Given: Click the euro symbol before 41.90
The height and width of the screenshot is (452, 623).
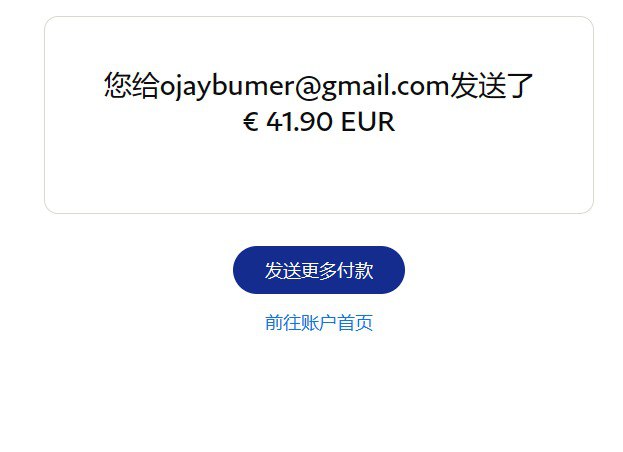Looking at the screenshot, I should (251, 122).
